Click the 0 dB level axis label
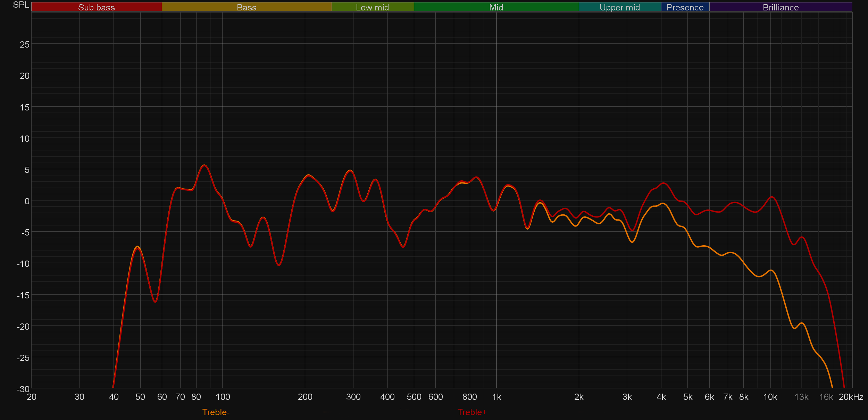The width and height of the screenshot is (868, 420). click(27, 201)
